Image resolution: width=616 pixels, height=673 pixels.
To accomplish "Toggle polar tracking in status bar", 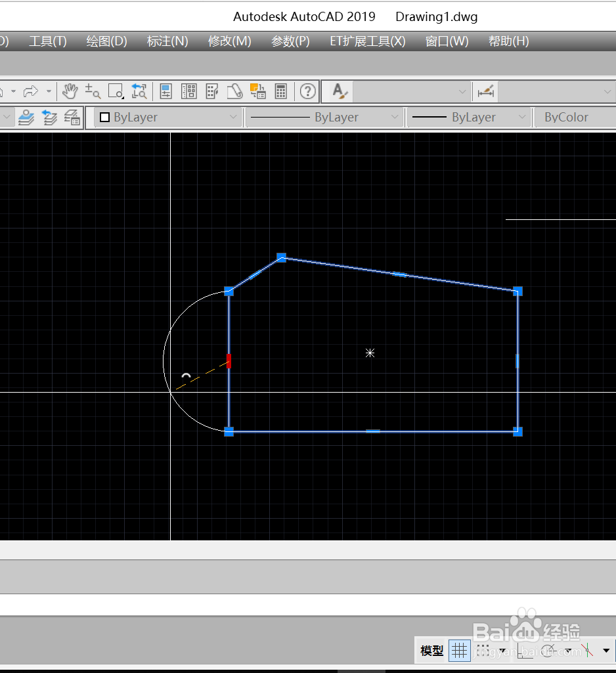I will pyautogui.click(x=549, y=651).
